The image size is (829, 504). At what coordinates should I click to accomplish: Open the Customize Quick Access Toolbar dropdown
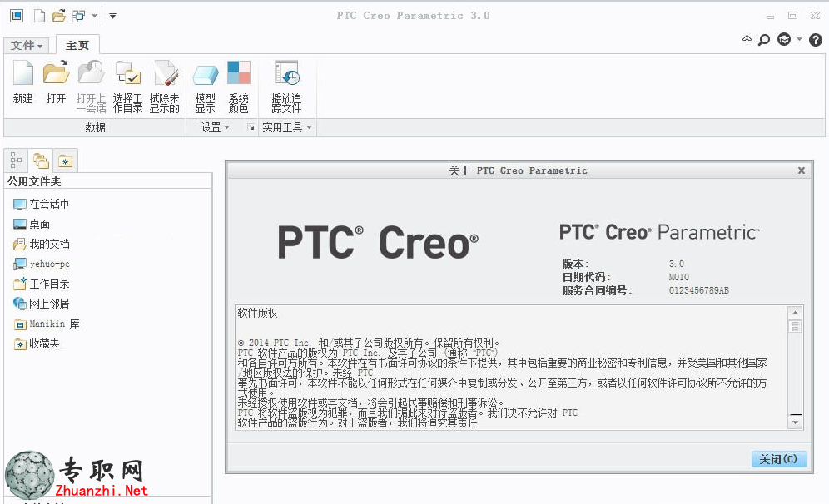click(112, 16)
